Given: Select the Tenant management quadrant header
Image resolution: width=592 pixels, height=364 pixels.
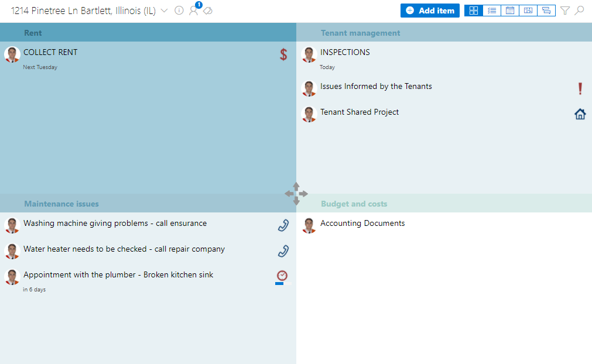Looking at the screenshot, I should coord(361,33).
